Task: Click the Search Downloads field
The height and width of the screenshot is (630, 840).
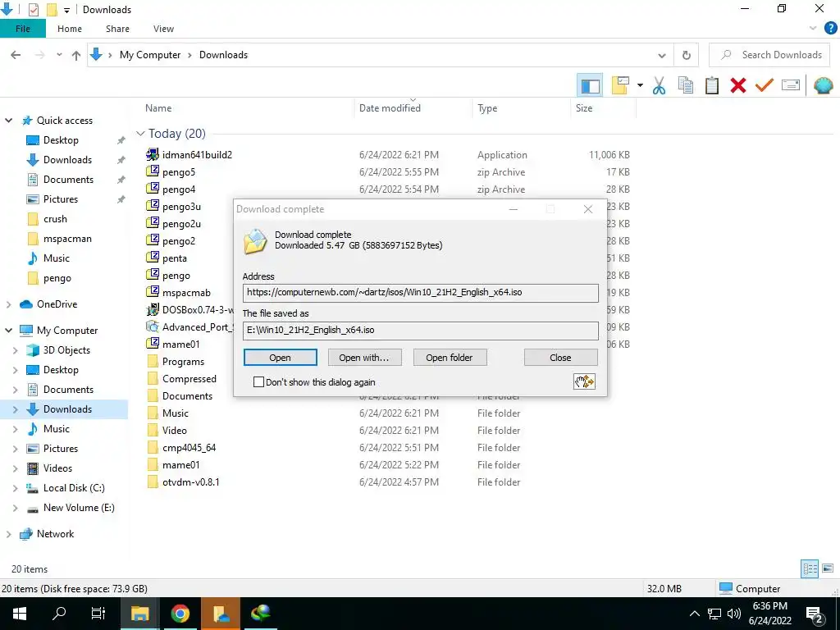Action: tap(769, 55)
